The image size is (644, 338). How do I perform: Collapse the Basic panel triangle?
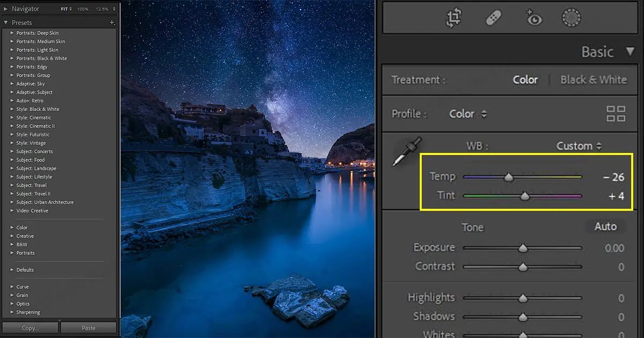coord(631,52)
